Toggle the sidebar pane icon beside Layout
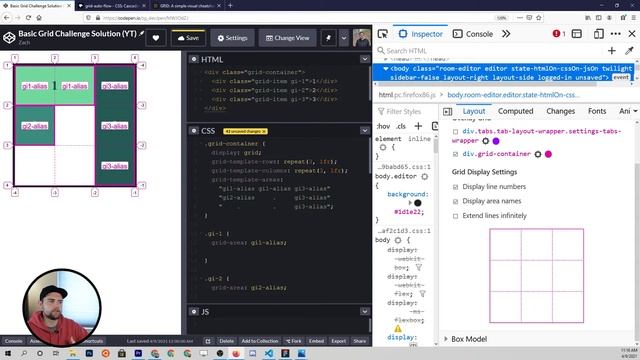 coord(447,111)
